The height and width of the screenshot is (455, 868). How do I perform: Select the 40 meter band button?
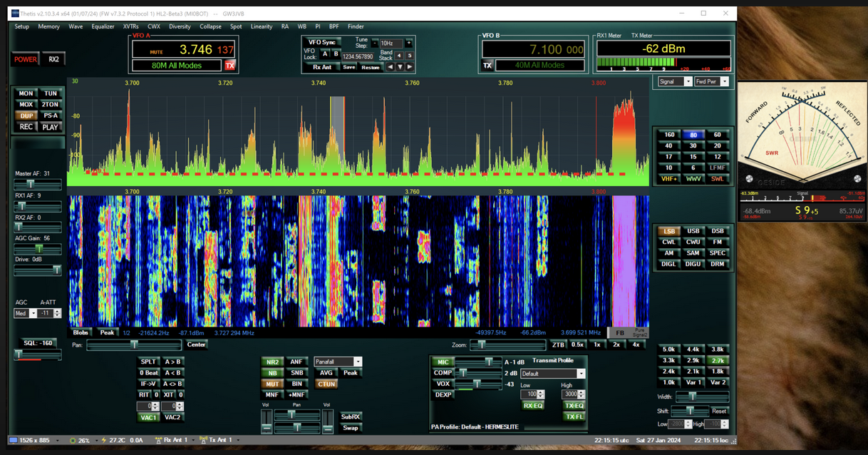[x=669, y=145]
